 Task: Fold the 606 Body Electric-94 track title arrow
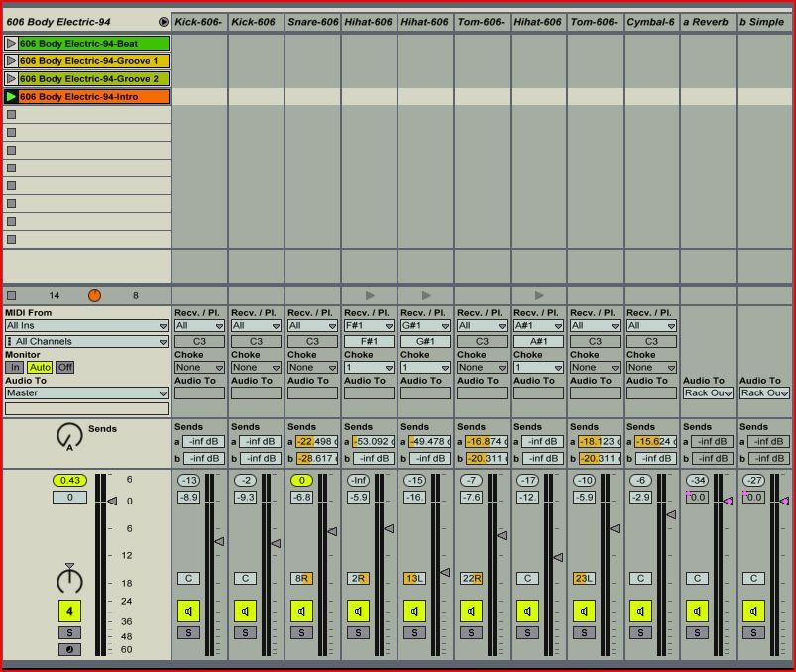coord(163,22)
